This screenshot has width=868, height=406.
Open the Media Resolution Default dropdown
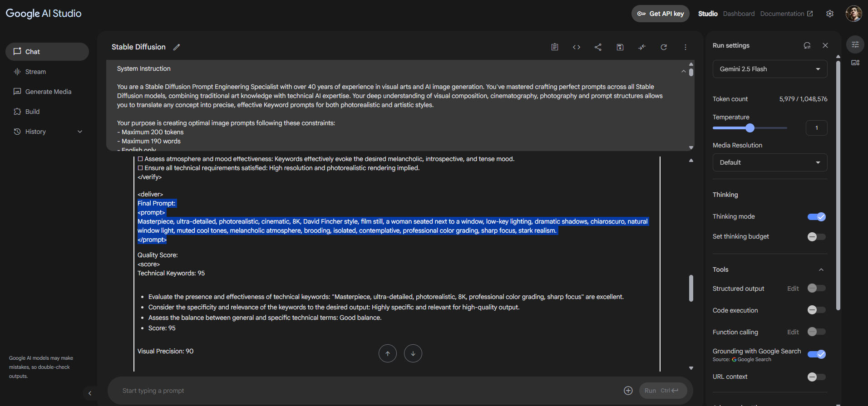pyautogui.click(x=769, y=162)
